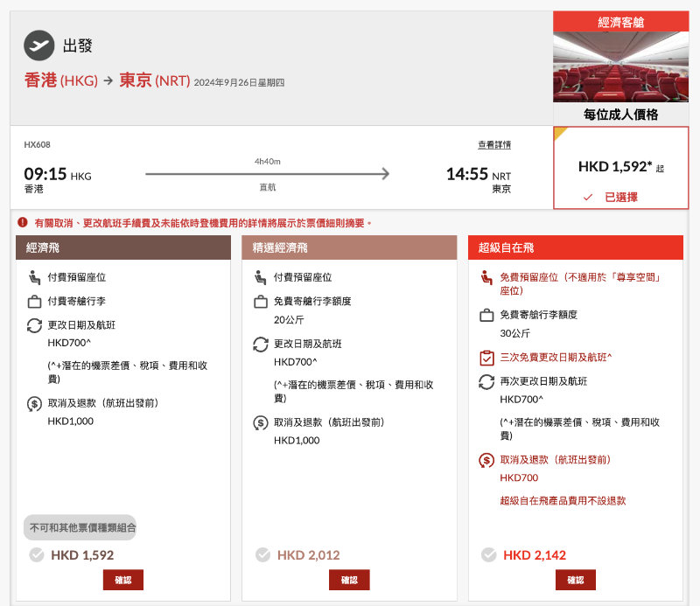Click the 20公斤 baggage allowance text

pos(289,320)
